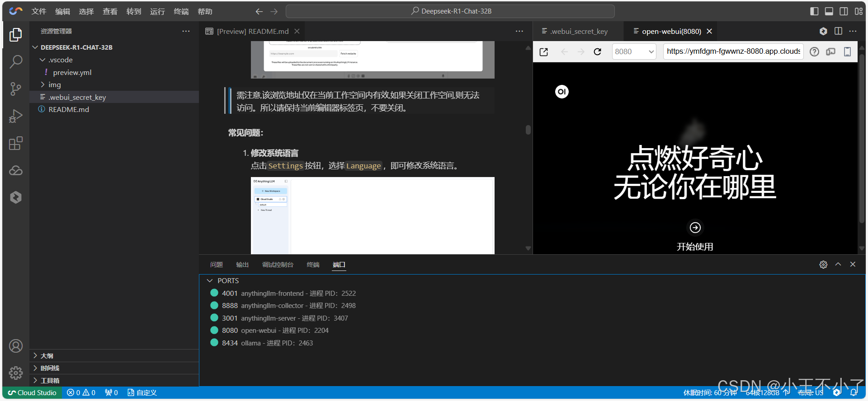Open the 查看 menu
Image resolution: width=868 pixels, height=401 pixels.
[110, 11]
